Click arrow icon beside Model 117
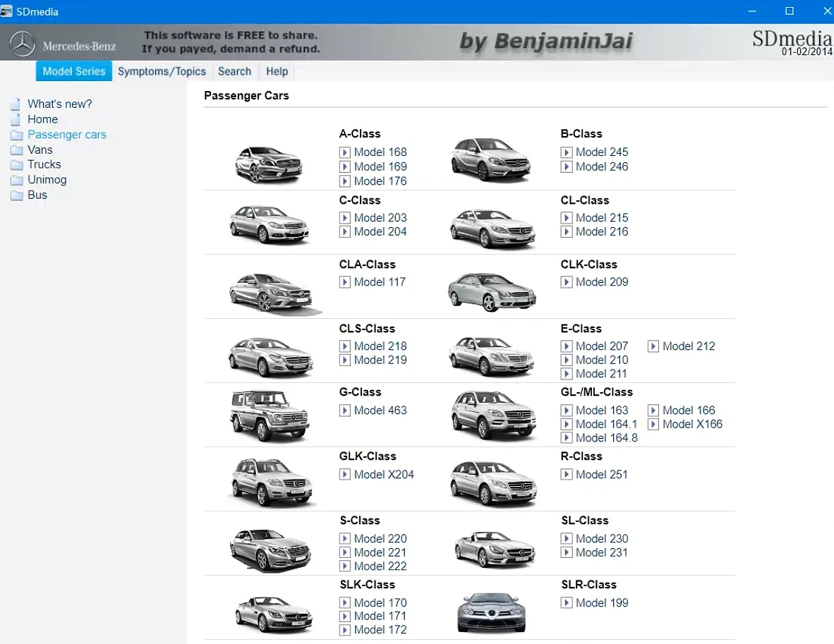The width and height of the screenshot is (834, 644). tap(344, 282)
